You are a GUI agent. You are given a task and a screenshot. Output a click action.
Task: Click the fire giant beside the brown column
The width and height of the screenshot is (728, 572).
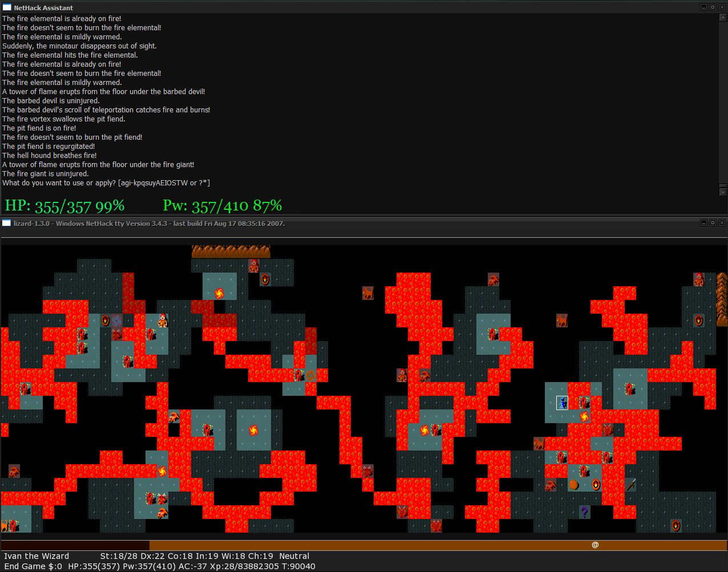pyautogui.click(x=699, y=279)
